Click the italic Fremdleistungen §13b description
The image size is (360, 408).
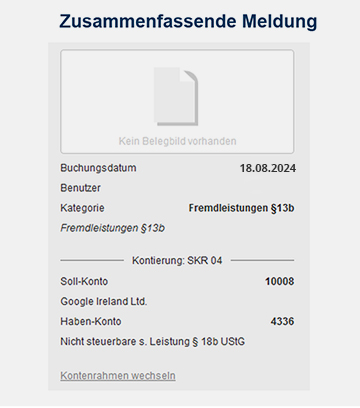[x=113, y=228]
